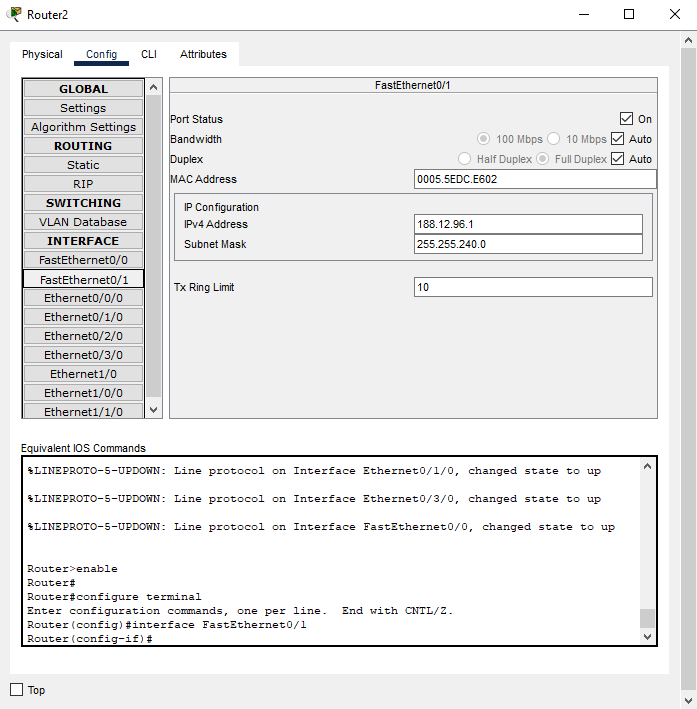This screenshot has width=697, height=709.
Task: Open Algorithm Settings
Action: pos(83,127)
